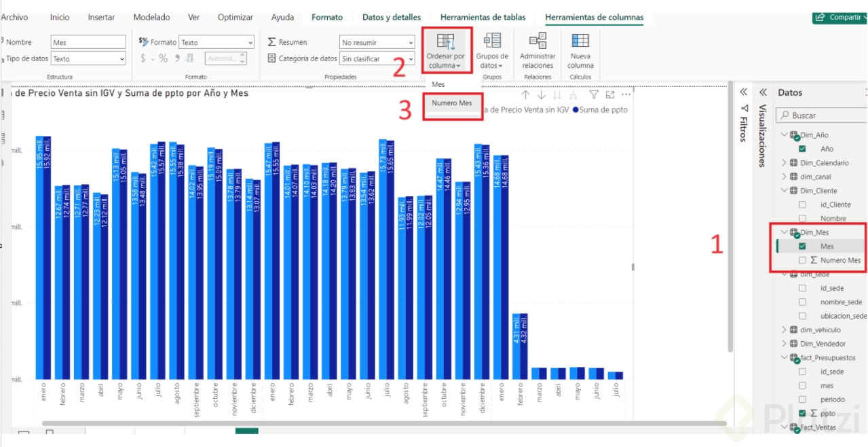Check the periodo field checkbox
Screen dimensions: 868x447
(x=803, y=399)
